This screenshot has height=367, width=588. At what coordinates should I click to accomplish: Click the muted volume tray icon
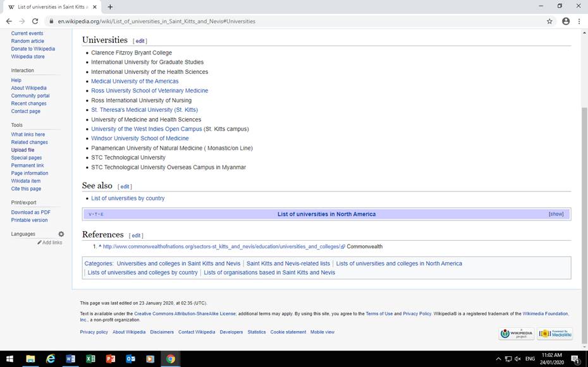tap(518, 359)
